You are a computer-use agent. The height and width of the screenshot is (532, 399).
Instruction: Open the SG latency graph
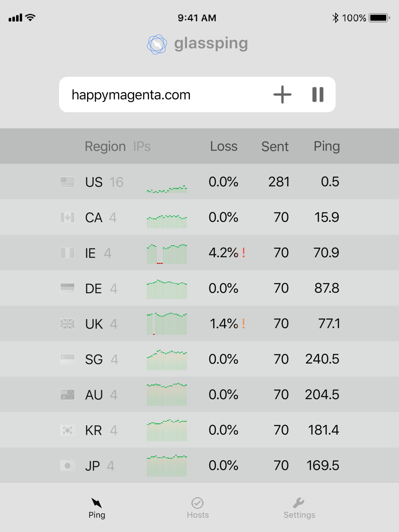167,360
